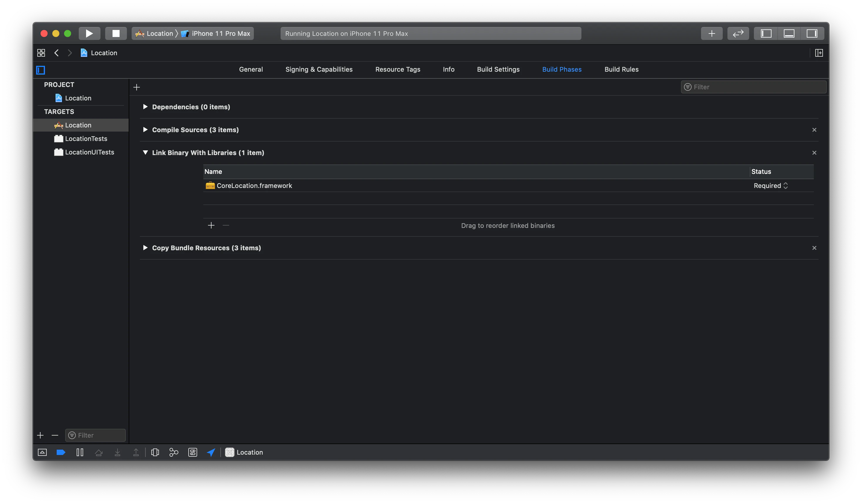Hide the debug area icon
The image size is (862, 504).
[x=42, y=452]
